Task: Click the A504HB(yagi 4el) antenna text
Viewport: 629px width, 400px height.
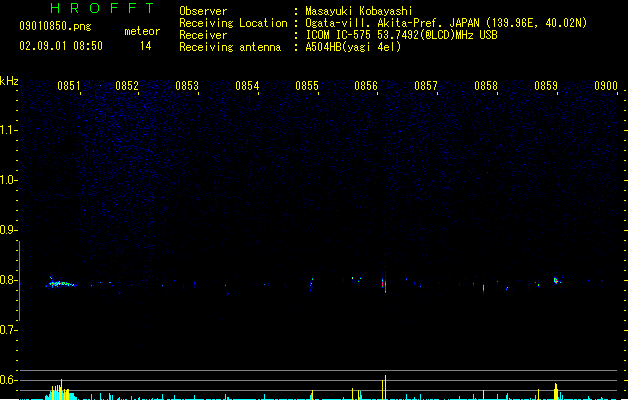Action: click(x=353, y=47)
